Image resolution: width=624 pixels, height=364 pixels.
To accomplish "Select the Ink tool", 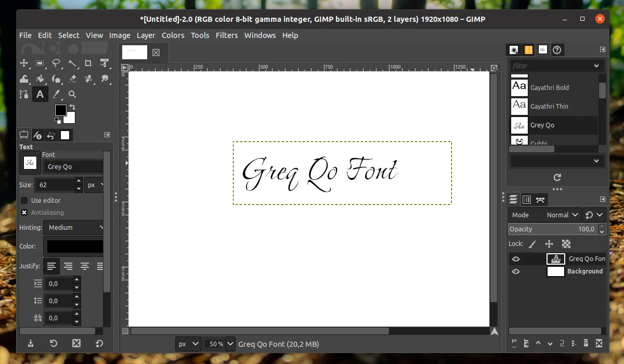I will [56, 79].
